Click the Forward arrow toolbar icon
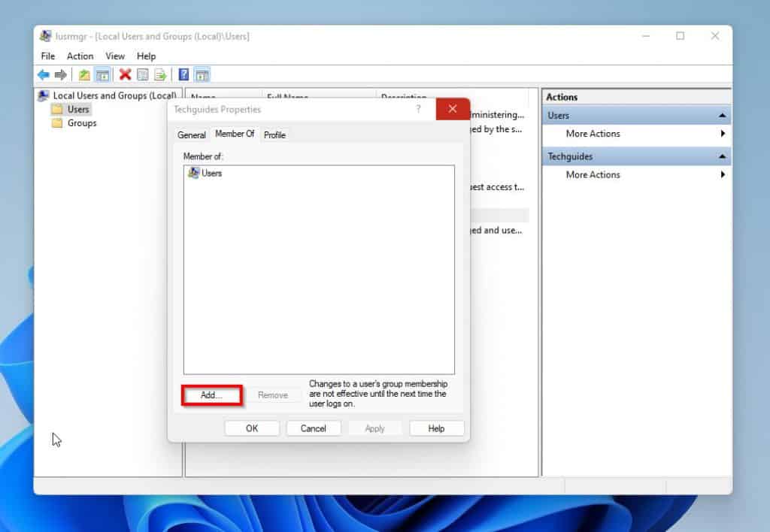This screenshot has height=532, width=770. click(x=60, y=74)
